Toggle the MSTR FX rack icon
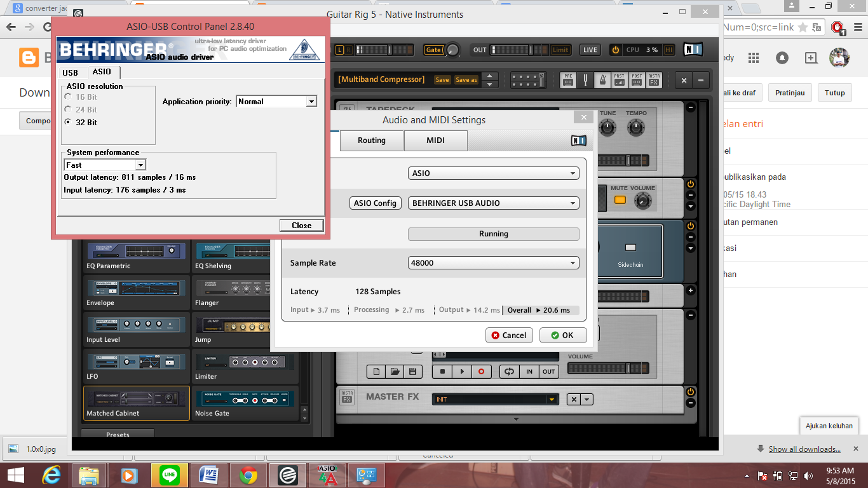Screen dimensions: 868x488 (x=654, y=80)
